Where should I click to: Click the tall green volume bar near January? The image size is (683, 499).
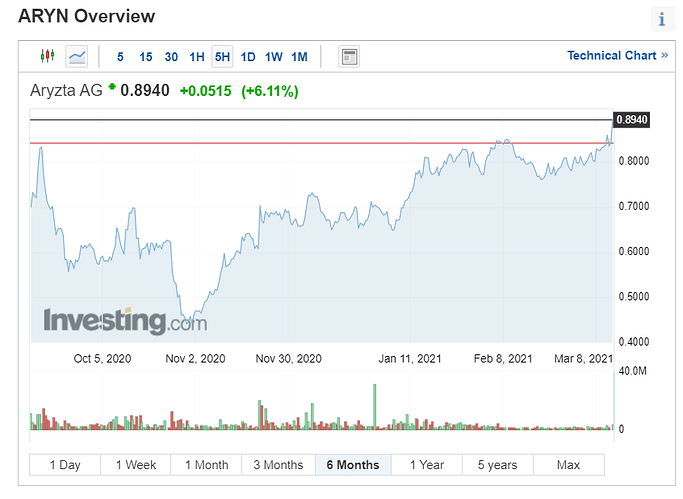(375, 407)
